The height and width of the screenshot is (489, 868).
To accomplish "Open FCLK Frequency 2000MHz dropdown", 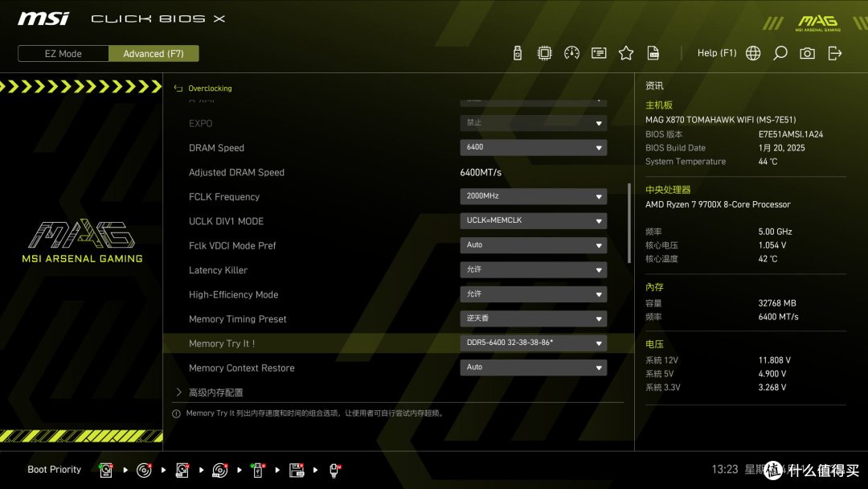I will 533,196.
